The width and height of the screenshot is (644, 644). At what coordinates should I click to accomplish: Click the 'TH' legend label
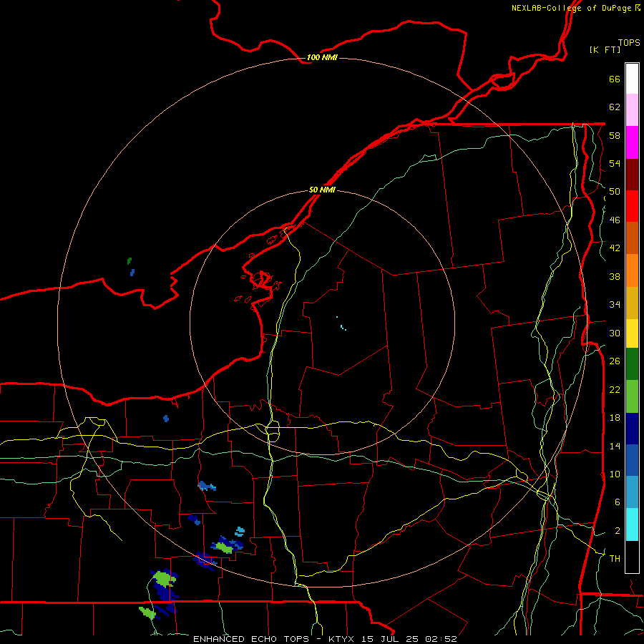[x=615, y=559]
